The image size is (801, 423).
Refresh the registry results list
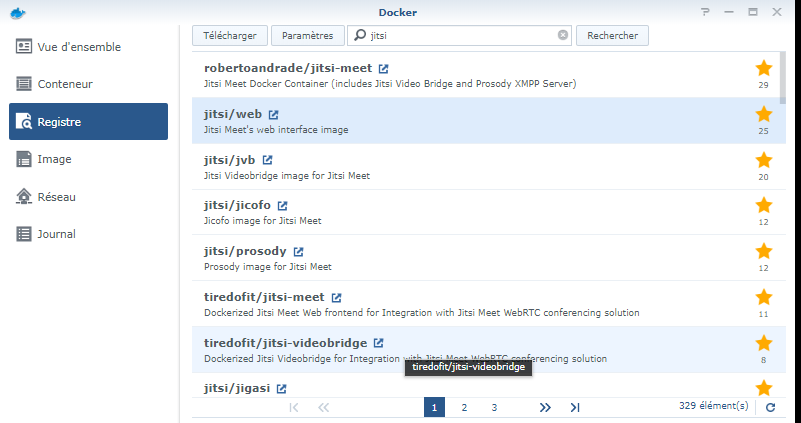coord(770,407)
